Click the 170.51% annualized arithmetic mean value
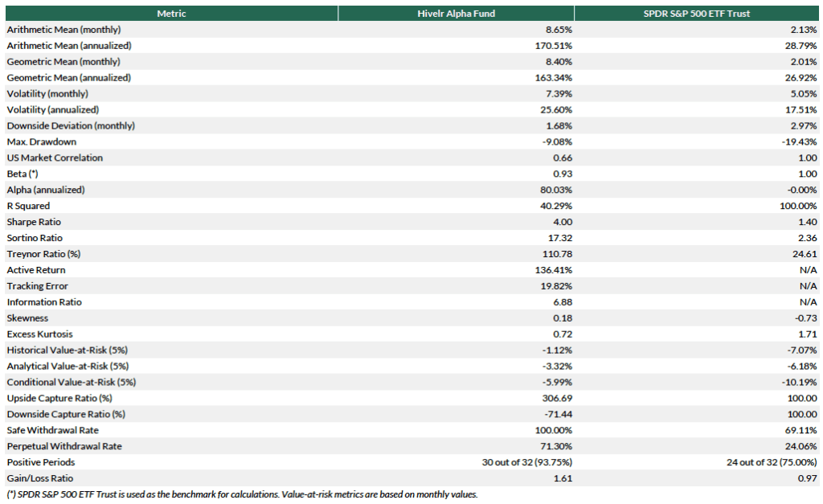The image size is (823, 504). [554, 46]
